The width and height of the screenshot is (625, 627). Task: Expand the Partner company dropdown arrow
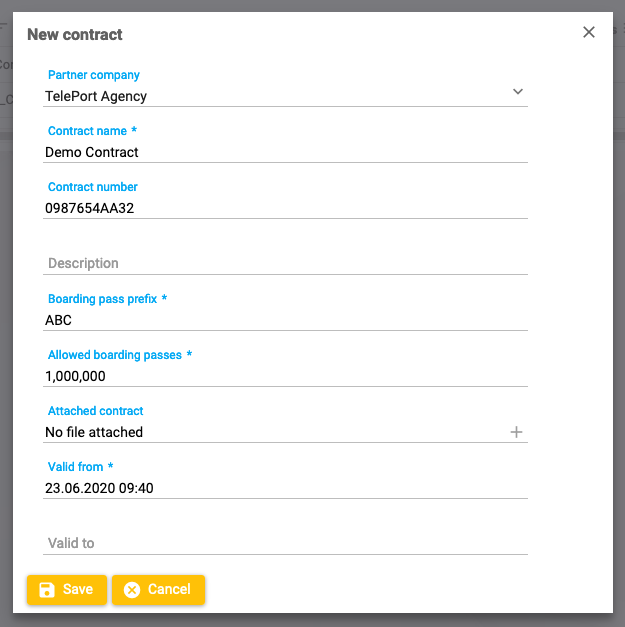click(517, 92)
